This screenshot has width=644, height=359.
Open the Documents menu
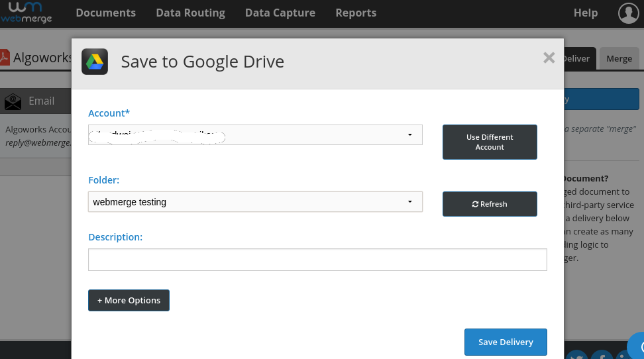click(105, 13)
